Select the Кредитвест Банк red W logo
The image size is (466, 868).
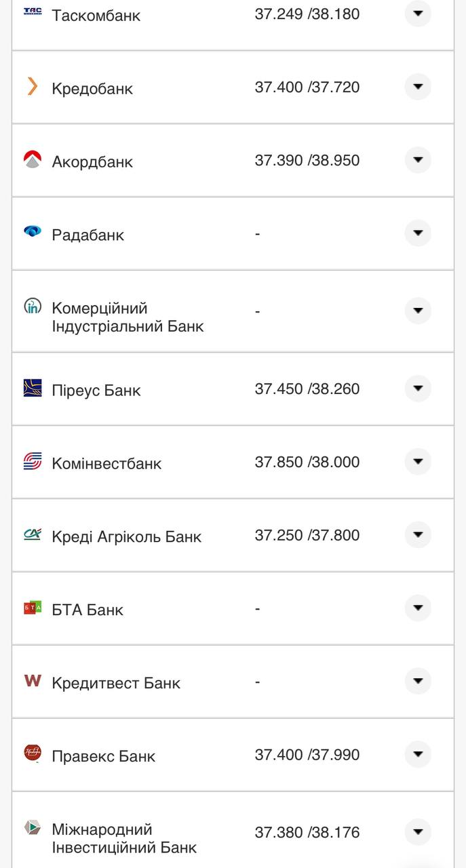point(32,682)
